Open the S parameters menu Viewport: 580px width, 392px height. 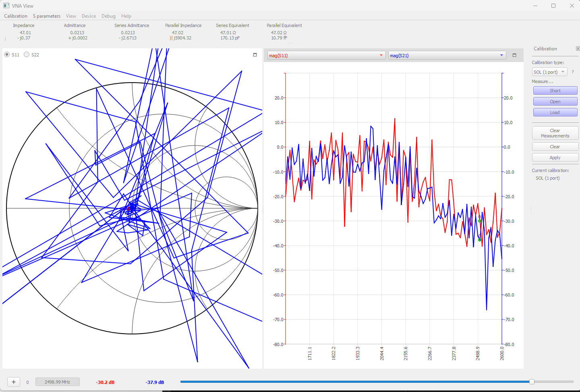click(x=47, y=16)
